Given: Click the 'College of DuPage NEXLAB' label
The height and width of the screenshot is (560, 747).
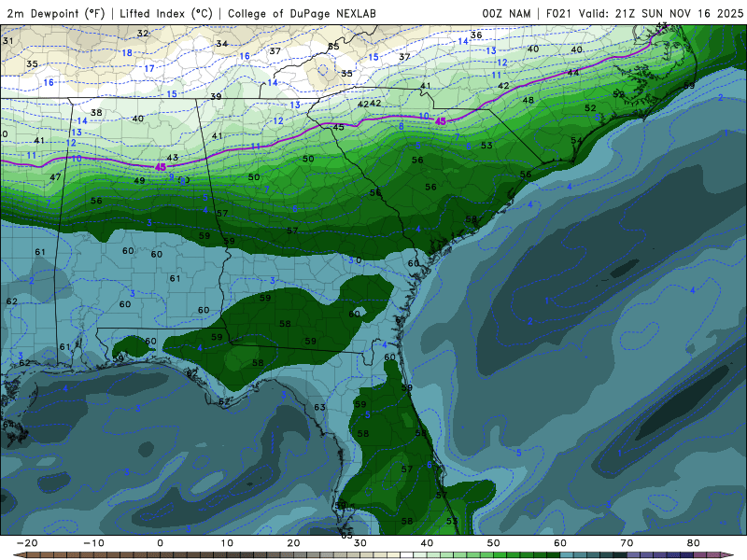Looking at the screenshot, I should point(302,13).
